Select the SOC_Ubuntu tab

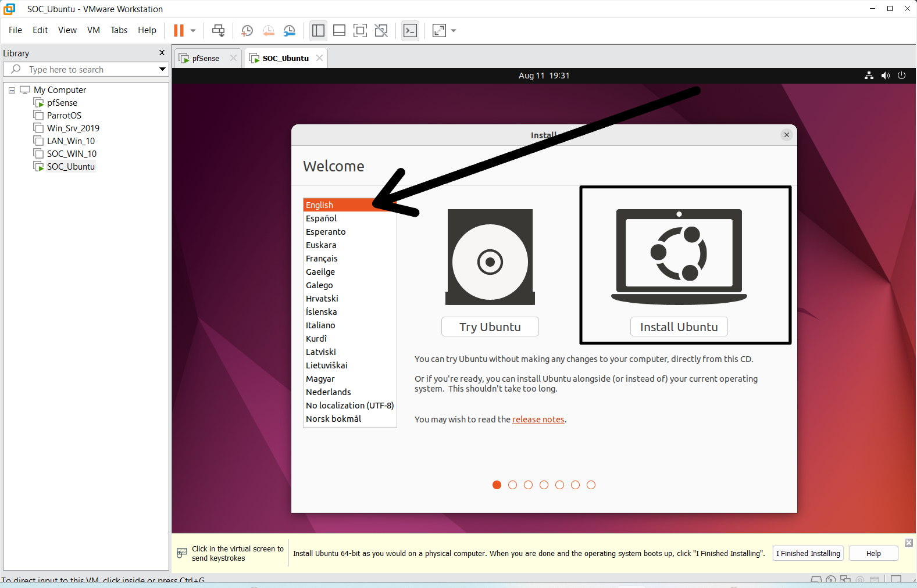coord(285,58)
